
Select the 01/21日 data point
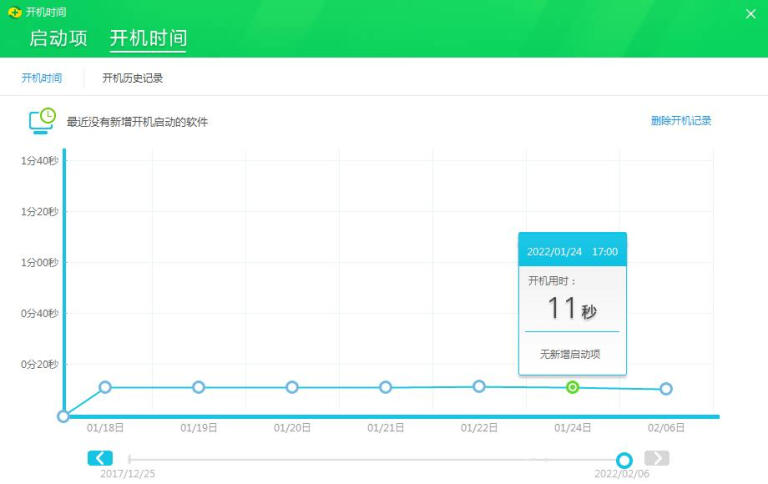pos(385,387)
